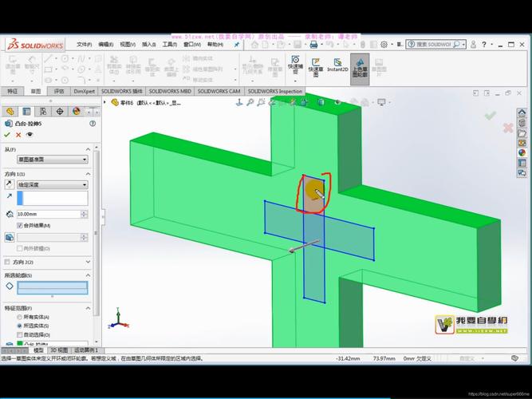Switch to the 特征 ribbon tab
This screenshot has width=532, height=399.
coord(12,91)
